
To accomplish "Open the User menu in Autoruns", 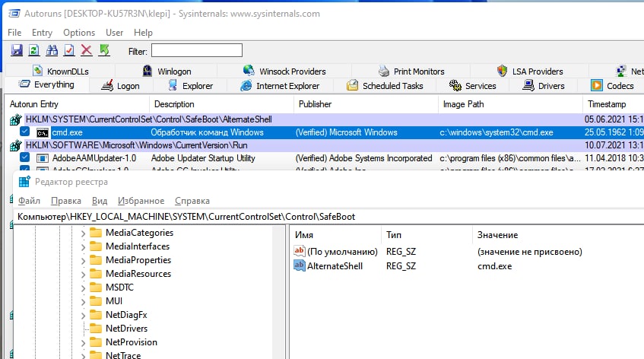I will 114,33.
